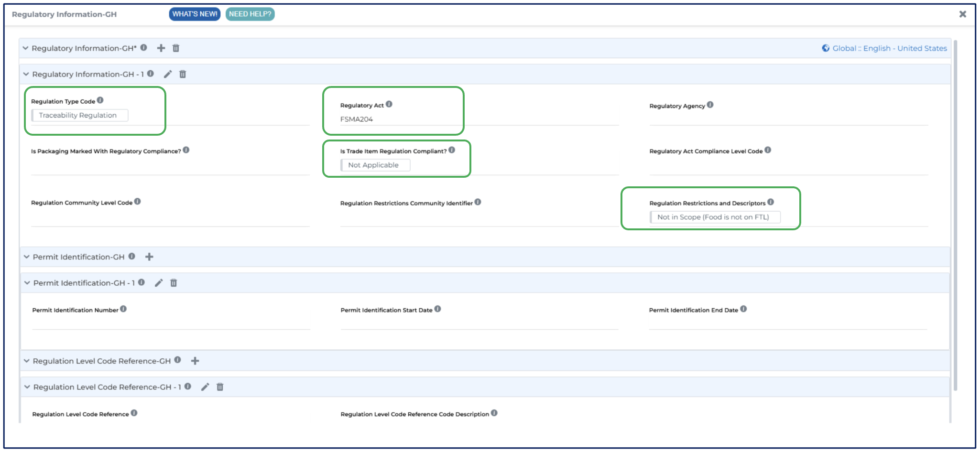The image size is (980, 452).
Task: Show info for Is Packaging Marked With Regulatory Compliance
Action: 186,150
